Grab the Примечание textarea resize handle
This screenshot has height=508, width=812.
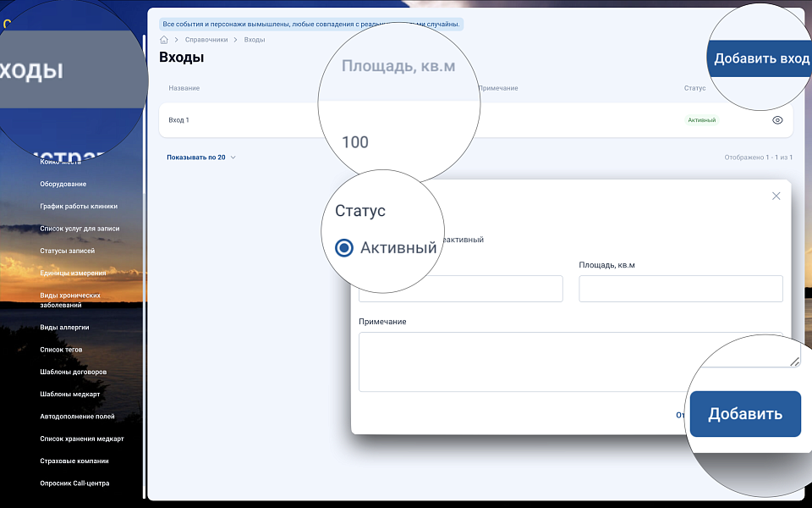click(x=794, y=362)
